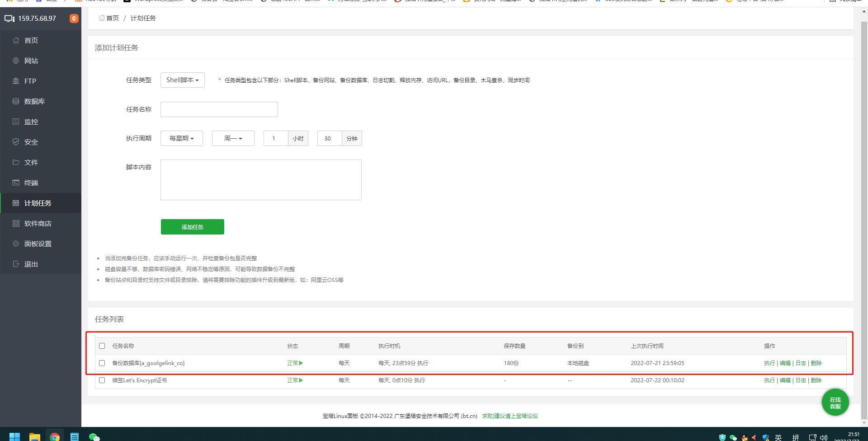Go to the FTP sidebar section
The width and height of the screenshot is (868, 441).
tap(41, 81)
